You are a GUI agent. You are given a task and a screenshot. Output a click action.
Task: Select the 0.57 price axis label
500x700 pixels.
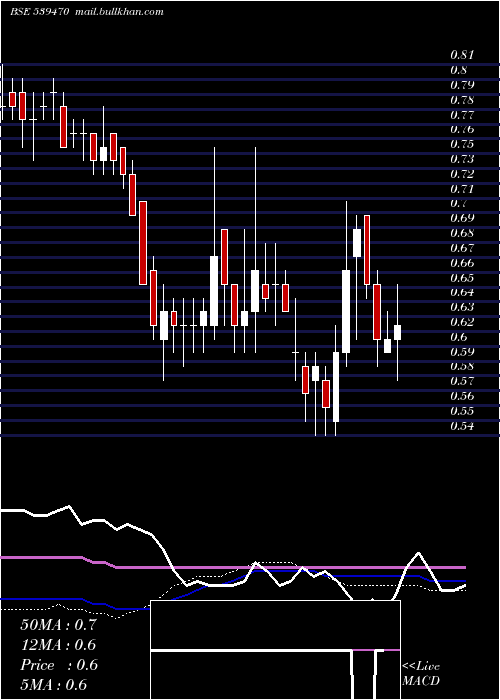(x=462, y=381)
